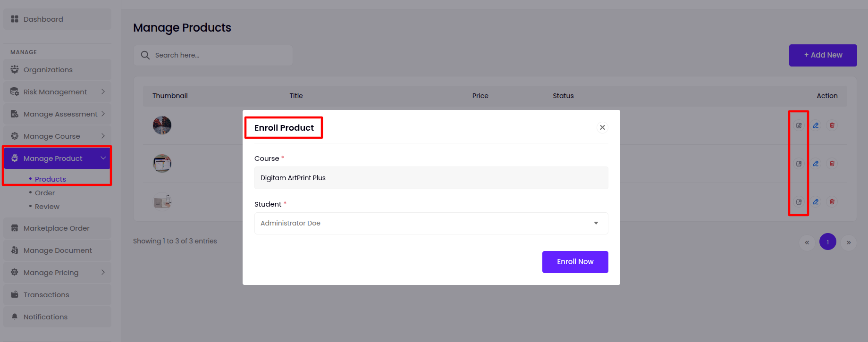Go to Dashboard in the sidebar
The image size is (868, 342).
point(43,19)
